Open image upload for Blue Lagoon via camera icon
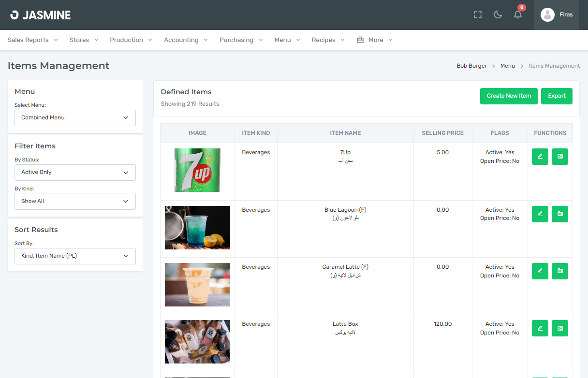The image size is (588, 378). [x=559, y=214]
